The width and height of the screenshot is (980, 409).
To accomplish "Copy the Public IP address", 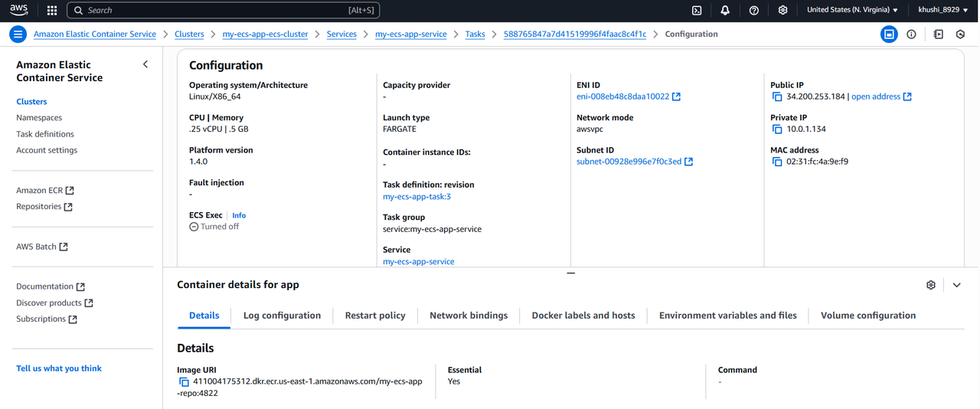I will pos(777,97).
